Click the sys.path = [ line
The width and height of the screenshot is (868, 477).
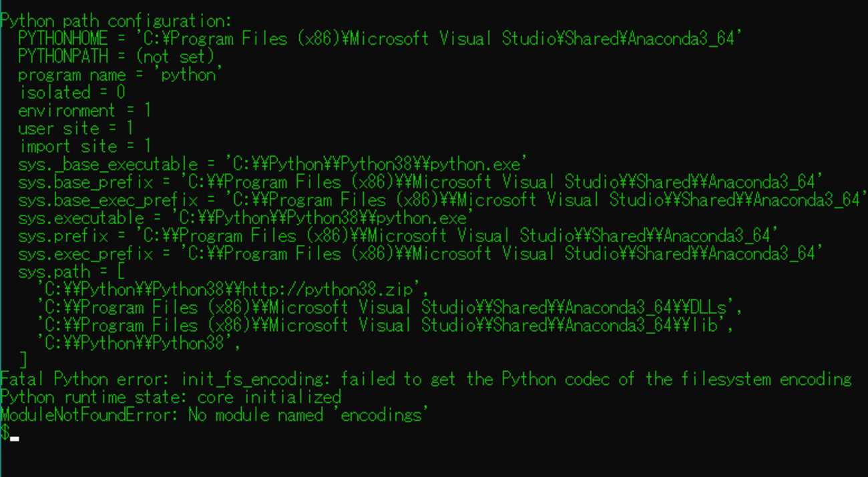71,272
